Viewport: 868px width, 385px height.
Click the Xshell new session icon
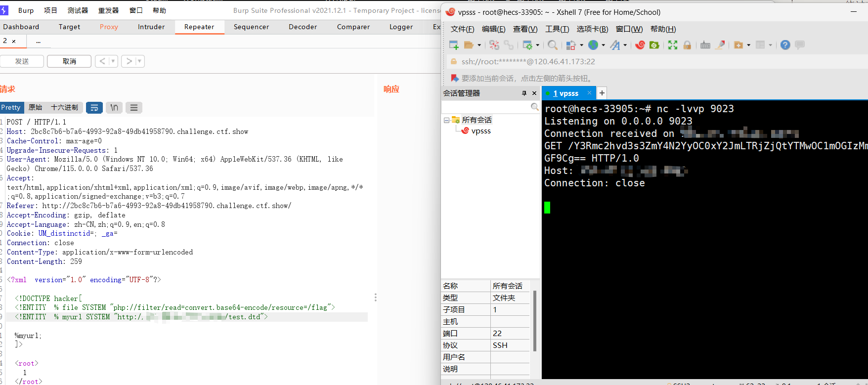tap(454, 45)
